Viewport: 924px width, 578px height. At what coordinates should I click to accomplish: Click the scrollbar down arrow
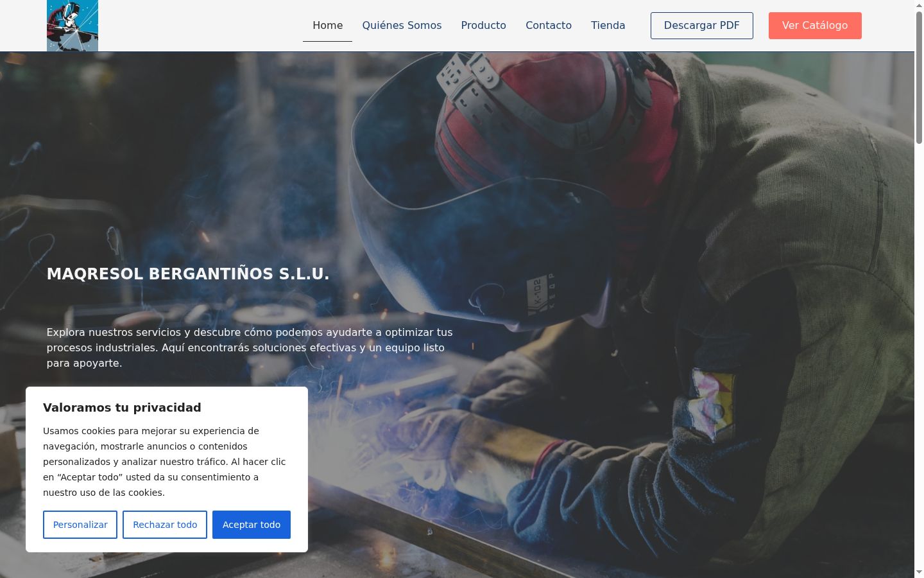tap(919, 572)
